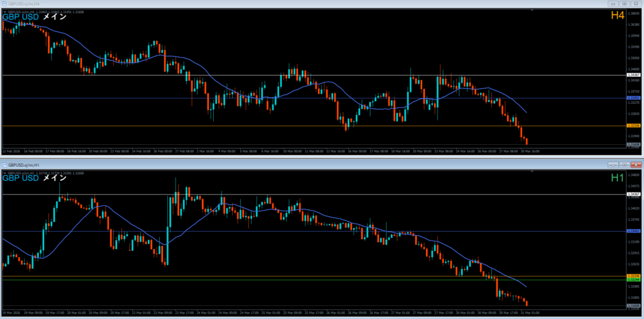
Task: Restore the H4 chart window size
Action: [623, 3]
